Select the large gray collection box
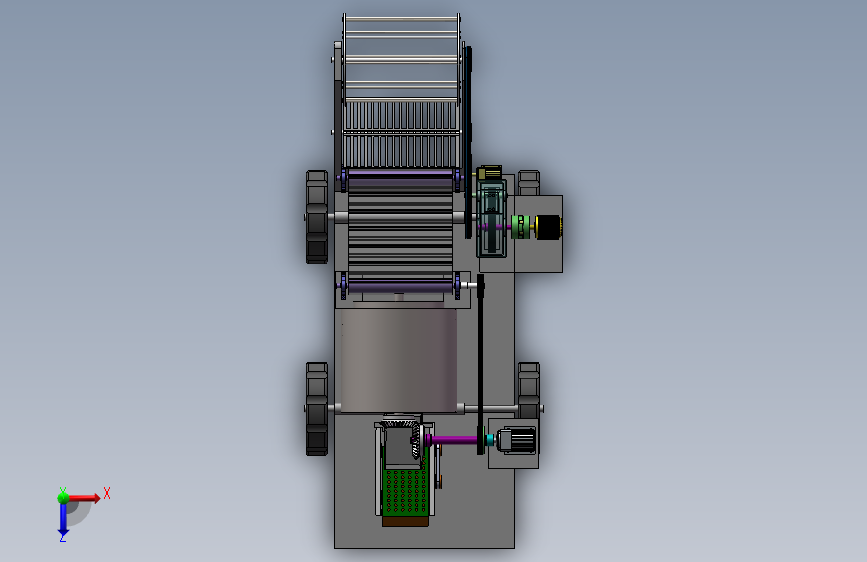Viewport: 867px width, 562px height. coord(399,361)
